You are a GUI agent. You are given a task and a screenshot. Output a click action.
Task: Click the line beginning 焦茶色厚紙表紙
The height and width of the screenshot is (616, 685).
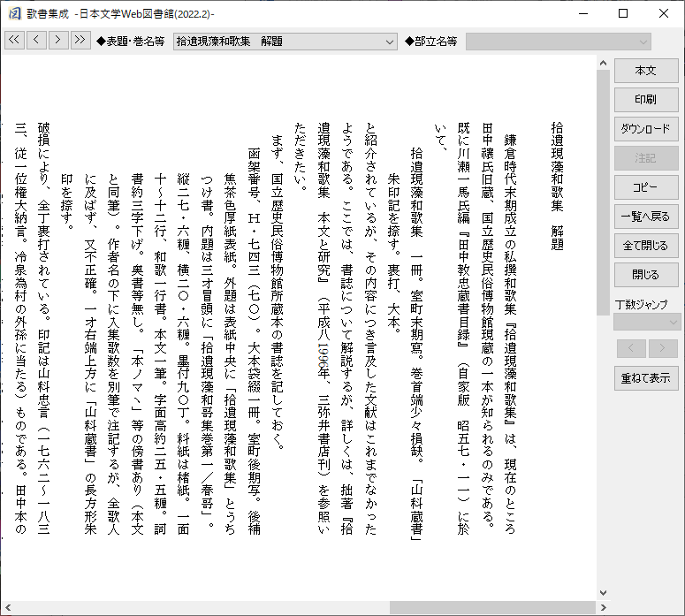[x=230, y=354]
